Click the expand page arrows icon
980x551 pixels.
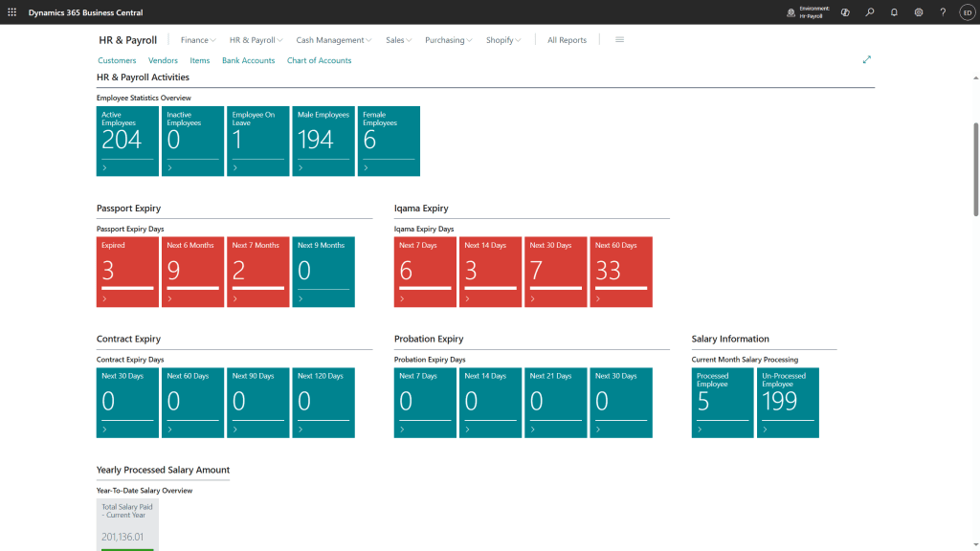(x=867, y=59)
